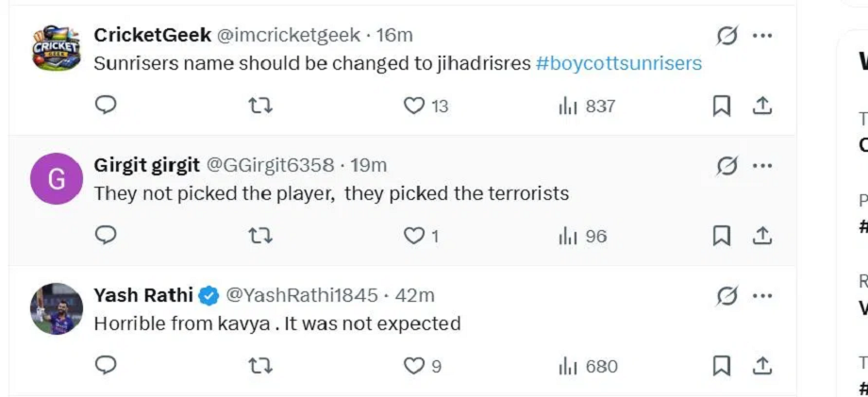Bookmark CricketGeek's tweet
The width and height of the screenshot is (868, 397).
point(722,107)
